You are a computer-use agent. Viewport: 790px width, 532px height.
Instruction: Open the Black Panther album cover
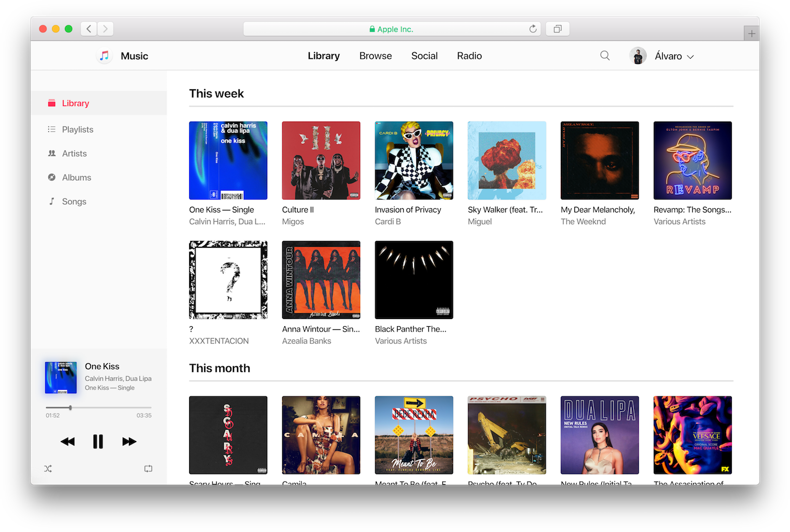click(x=414, y=280)
